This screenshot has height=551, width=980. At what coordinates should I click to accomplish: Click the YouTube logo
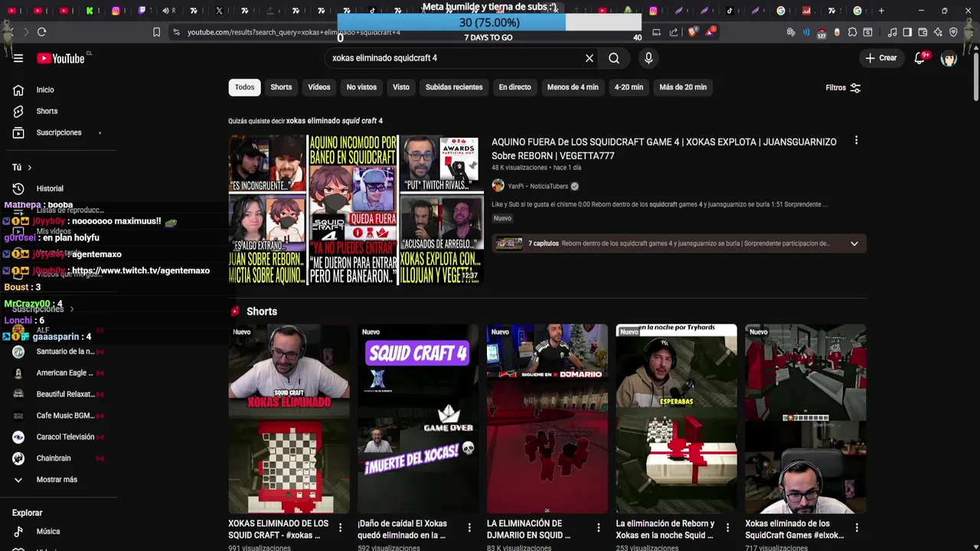pyautogui.click(x=60, y=58)
